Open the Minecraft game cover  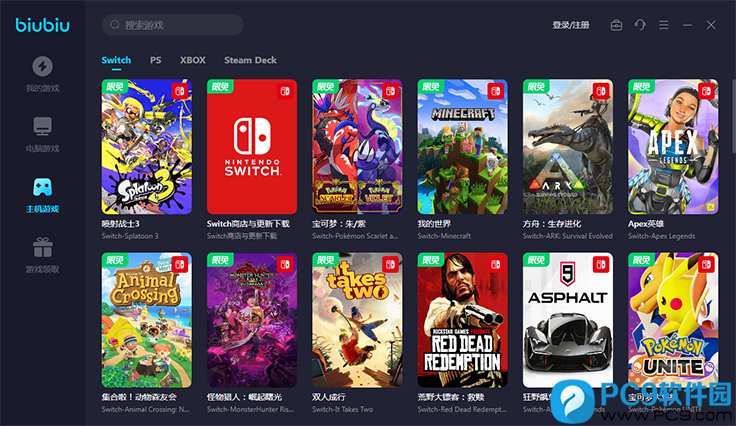462,146
